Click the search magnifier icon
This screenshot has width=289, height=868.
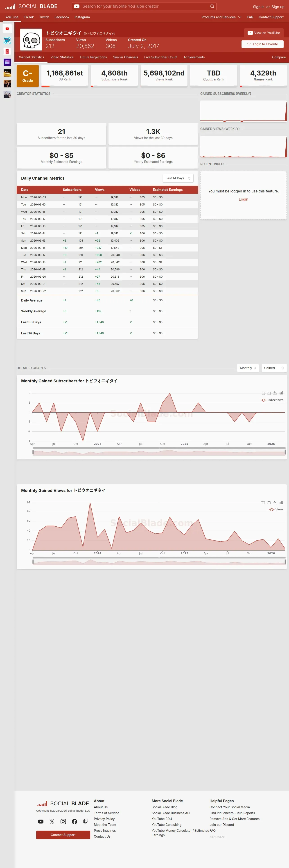212,6
